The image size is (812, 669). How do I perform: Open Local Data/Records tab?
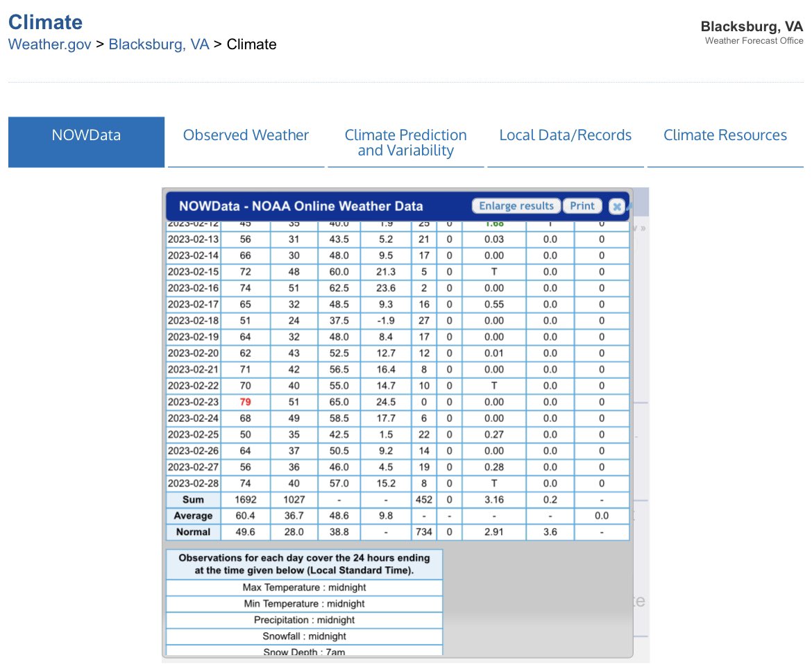point(566,142)
